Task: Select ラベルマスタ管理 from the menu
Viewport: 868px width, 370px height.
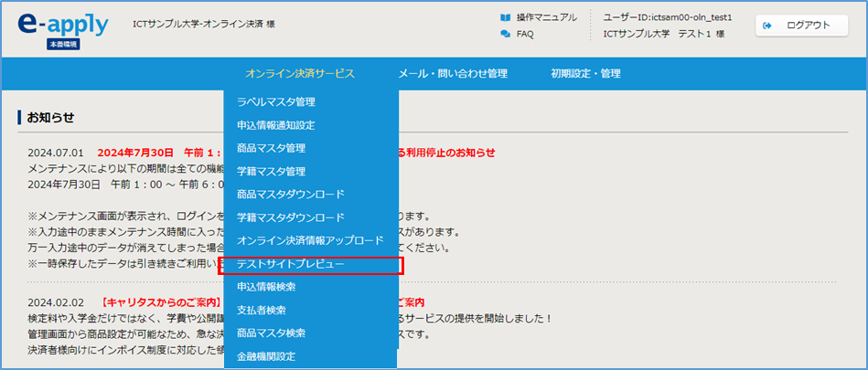Action: 275,101
